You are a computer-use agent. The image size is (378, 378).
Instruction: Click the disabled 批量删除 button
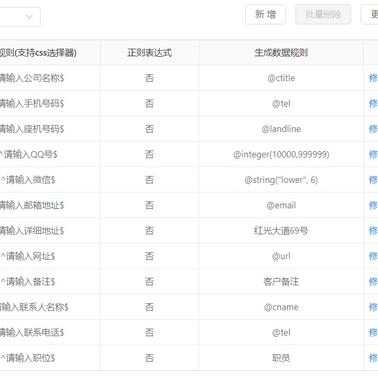(x=323, y=15)
